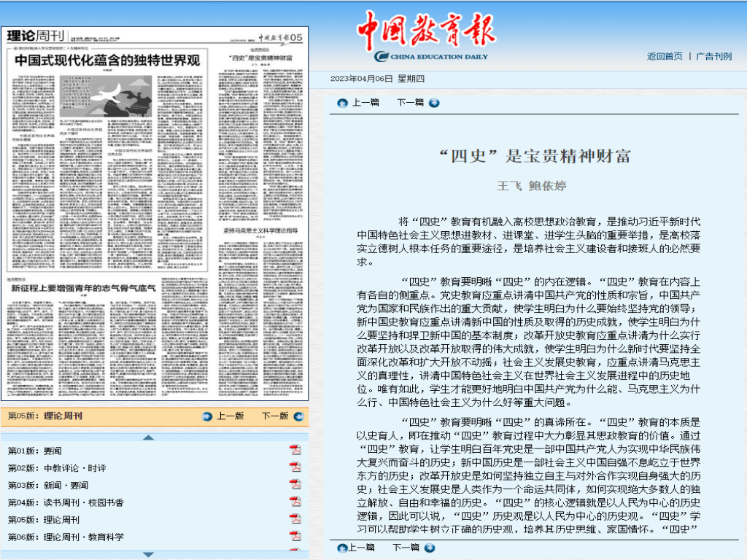Image resolution: width=747 pixels, height=560 pixels.
Task: Open the 广告刊例 link
Action: point(713,56)
